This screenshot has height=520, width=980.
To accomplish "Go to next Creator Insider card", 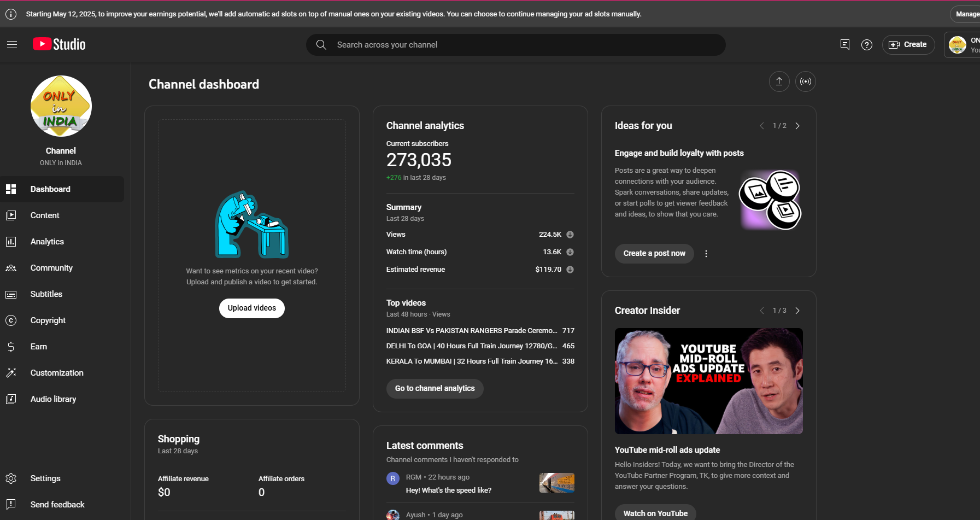I will click(x=797, y=311).
